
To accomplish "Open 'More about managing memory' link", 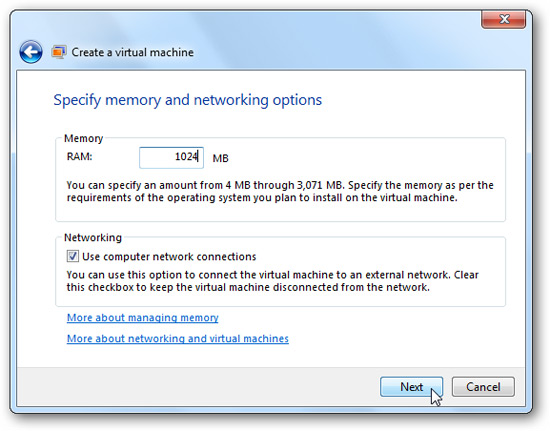I will 142,318.
